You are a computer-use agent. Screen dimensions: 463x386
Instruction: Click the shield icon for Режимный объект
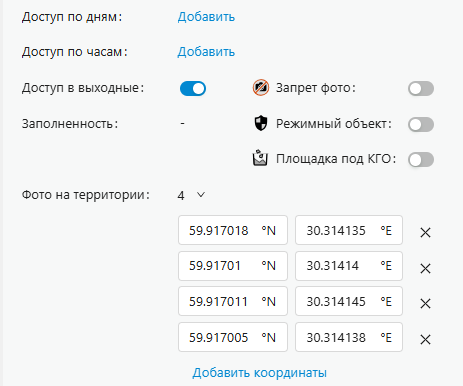point(261,123)
